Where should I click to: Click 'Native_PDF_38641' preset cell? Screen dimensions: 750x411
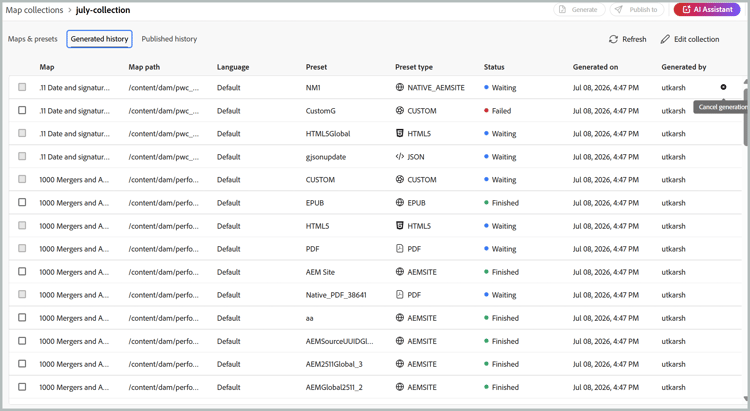[336, 295]
